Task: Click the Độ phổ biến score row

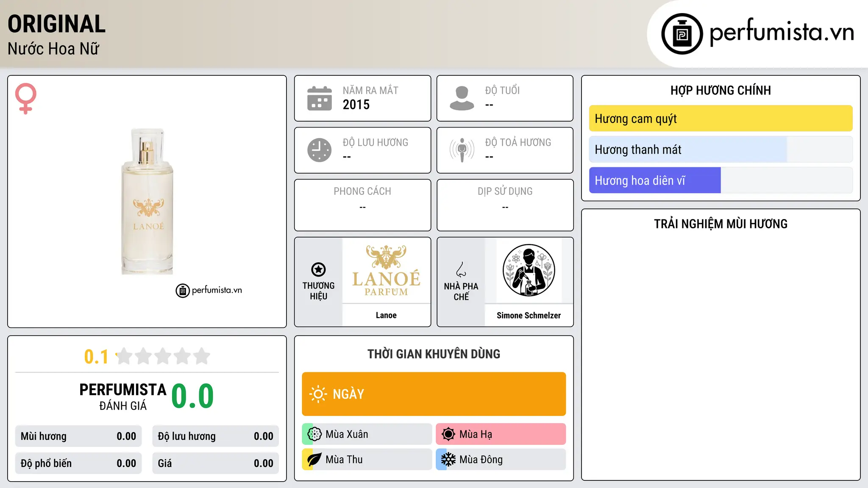Action: pyautogui.click(x=78, y=463)
